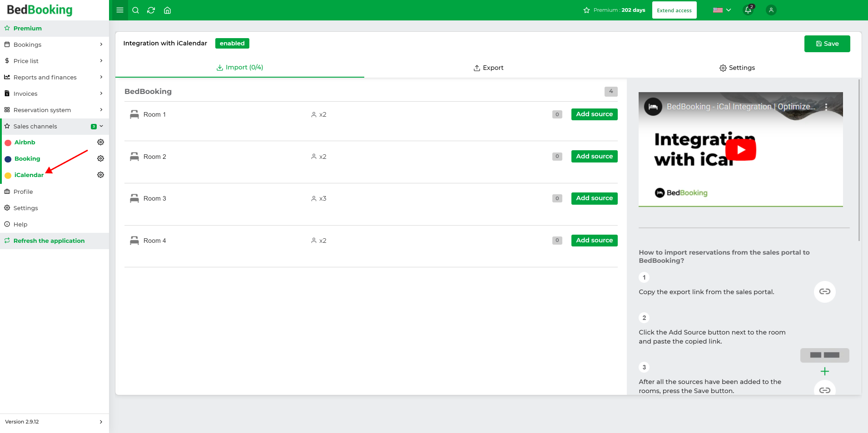Select the Airbnb sales channel
The image size is (868, 433).
tap(25, 142)
